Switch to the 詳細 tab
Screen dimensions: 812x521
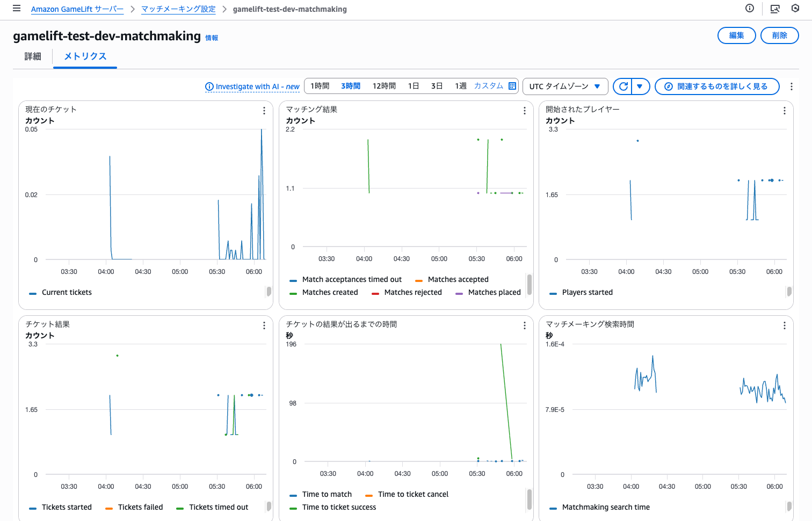click(32, 56)
